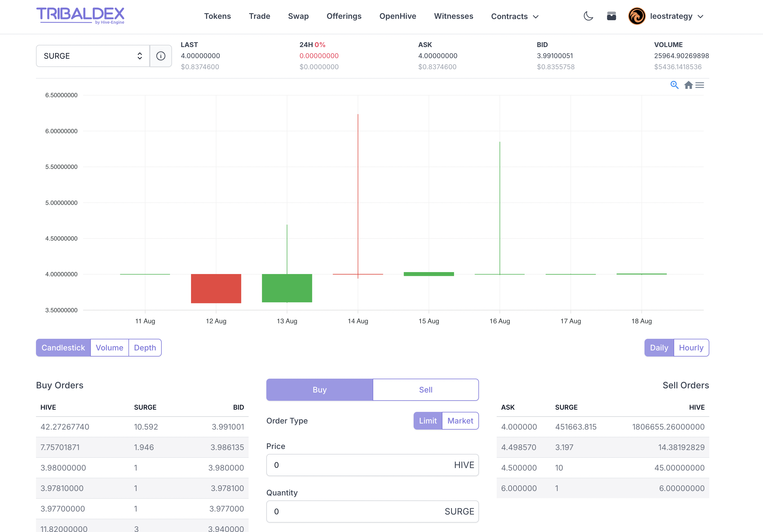The height and width of the screenshot is (532, 763).
Task: Click the BID value 3.99100051
Action: pos(555,56)
